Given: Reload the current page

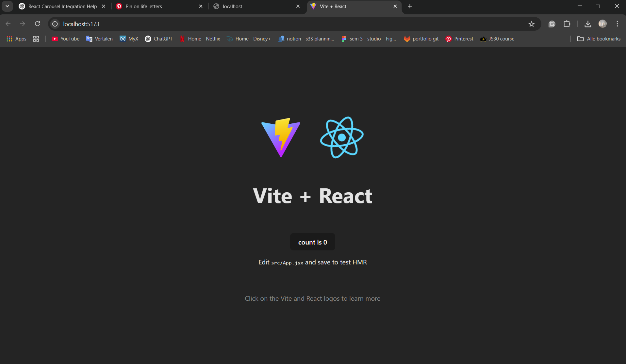Looking at the screenshot, I should (38, 24).
